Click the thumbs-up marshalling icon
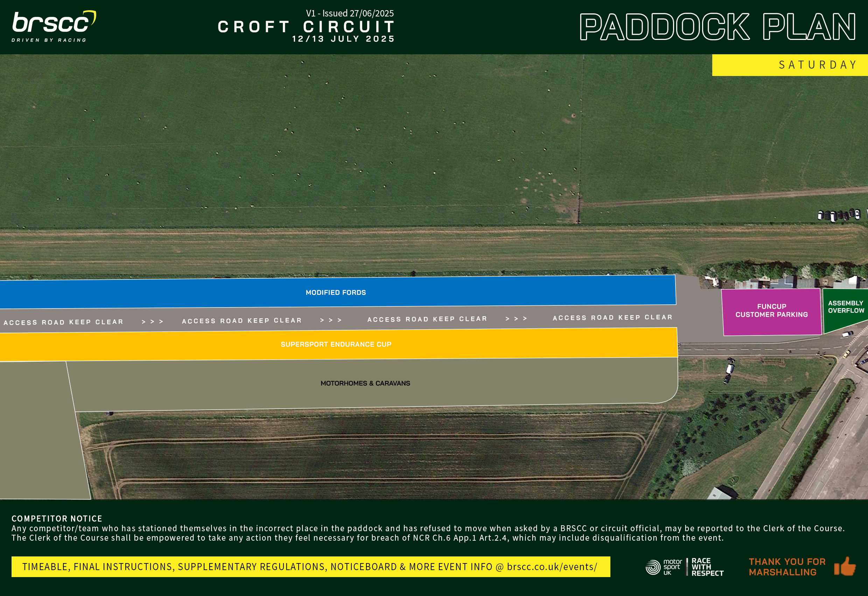This screenshot has height=596, width=868. (x=845, y=566)
